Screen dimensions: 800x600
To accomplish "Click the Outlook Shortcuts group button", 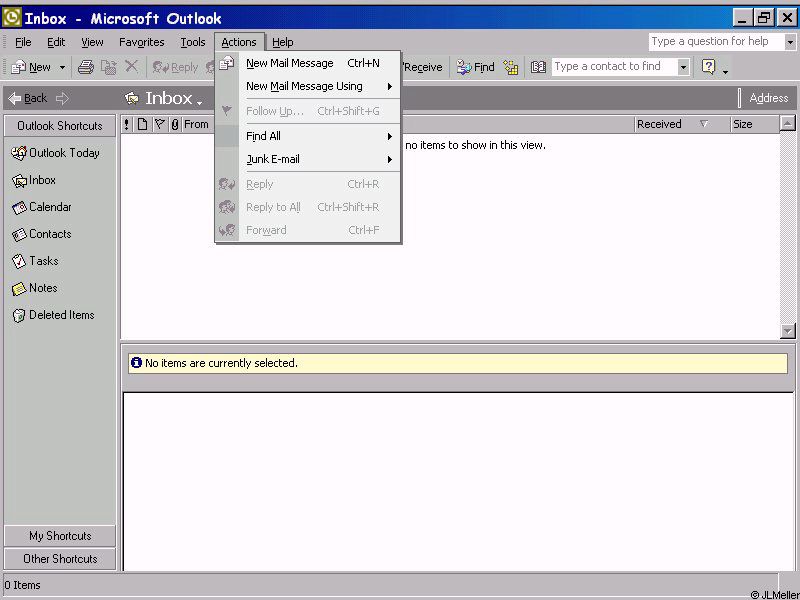I will [x=60, y=126].
